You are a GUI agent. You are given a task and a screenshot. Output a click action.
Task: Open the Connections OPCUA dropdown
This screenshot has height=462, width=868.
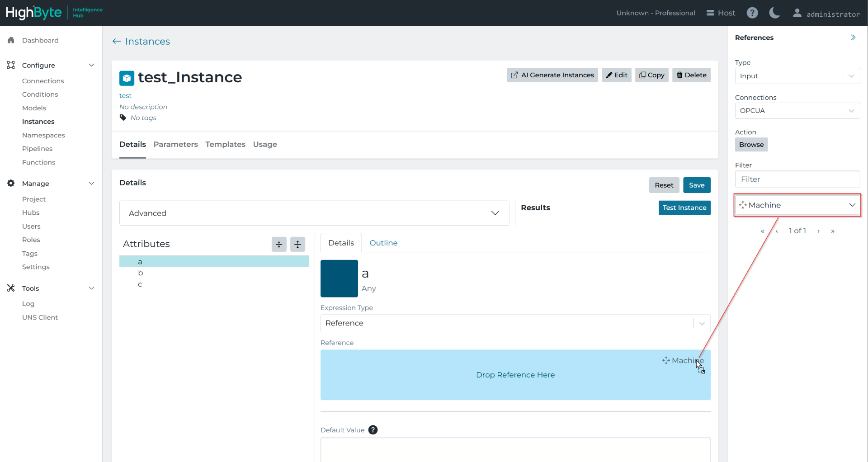coord(797,111)
